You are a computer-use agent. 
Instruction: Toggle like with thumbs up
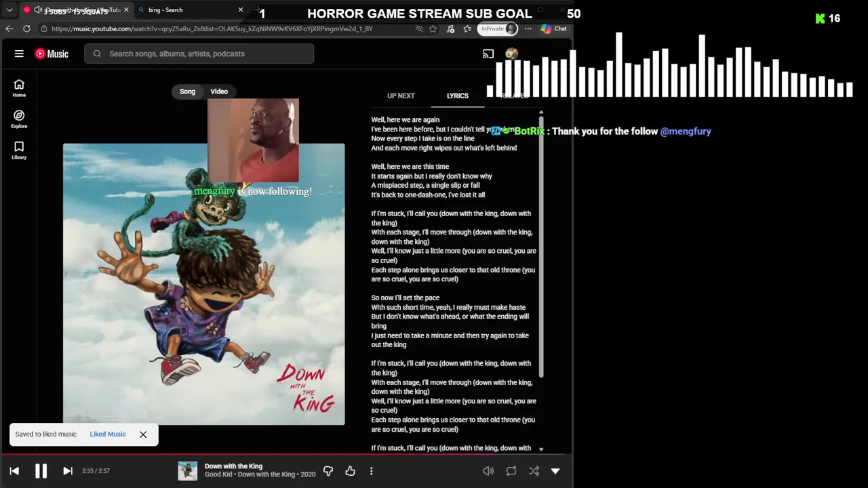pos(350,471)
